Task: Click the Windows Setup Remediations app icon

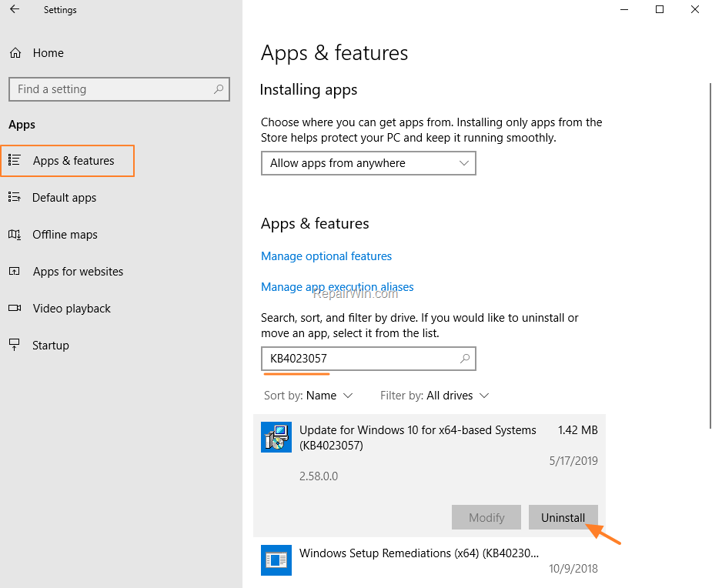Action: pyautogui.click(x=276, y=560)
